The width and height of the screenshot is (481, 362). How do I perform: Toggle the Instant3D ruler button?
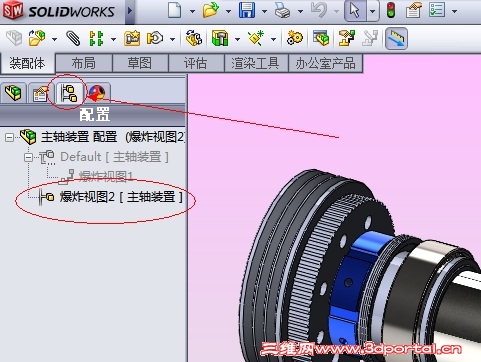(396, 38)
